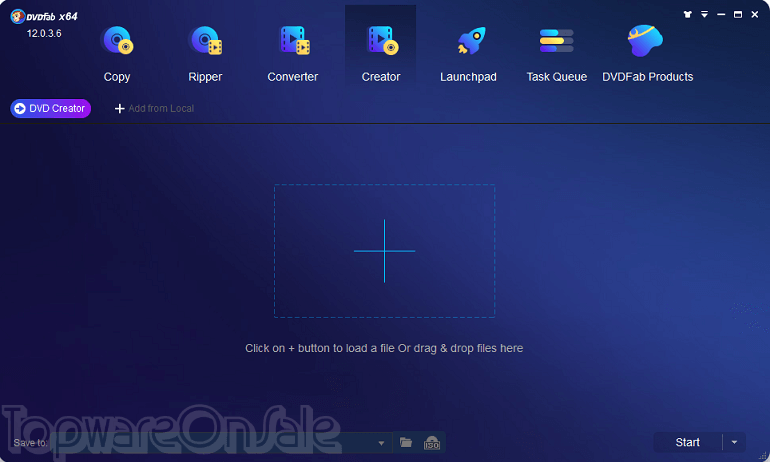Open the Copy module

click(x=117, y=54)
